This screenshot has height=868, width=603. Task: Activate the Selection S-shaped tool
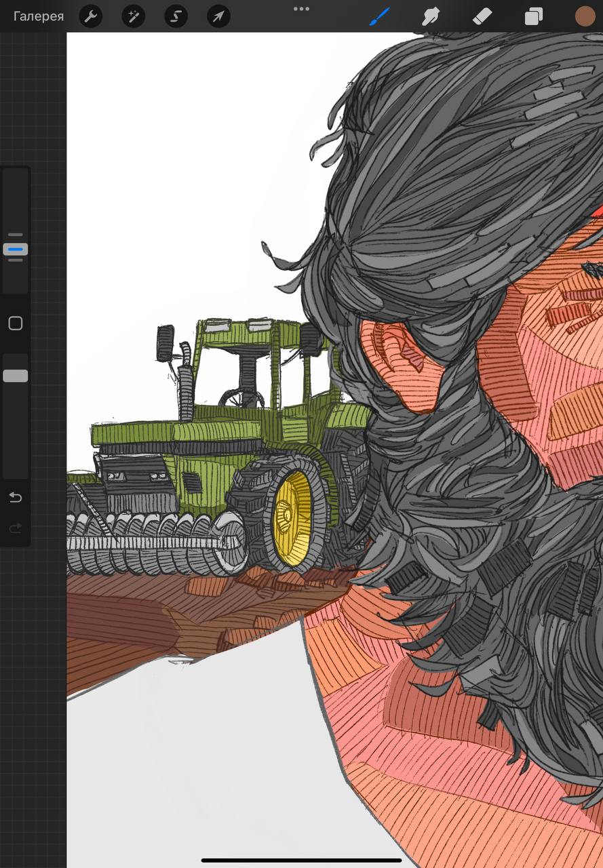176,16
